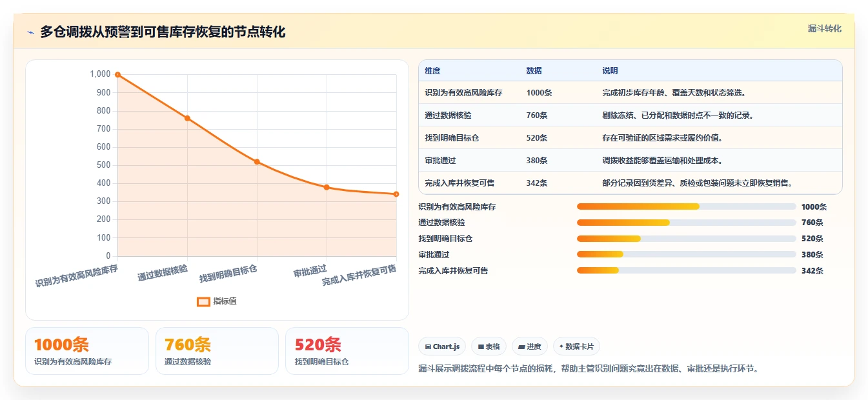Click the 520条 value in the table
The width and height of the screenshot is (868, 400).
coord(537,138)
